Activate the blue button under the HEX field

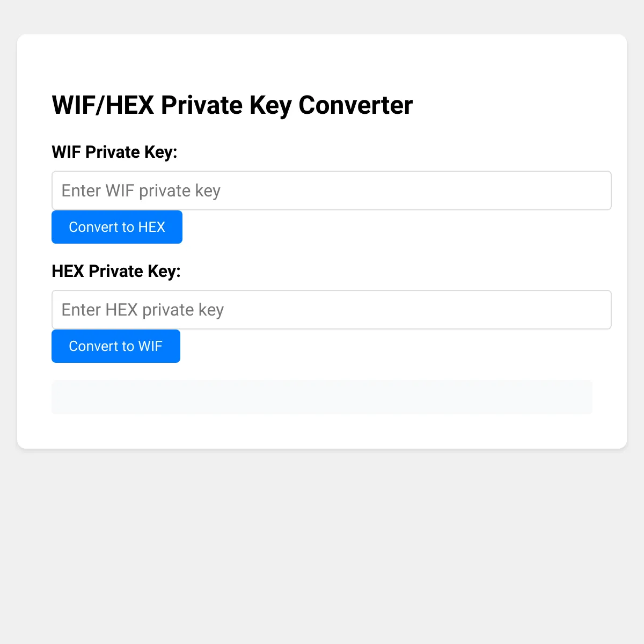coord(116,346)
